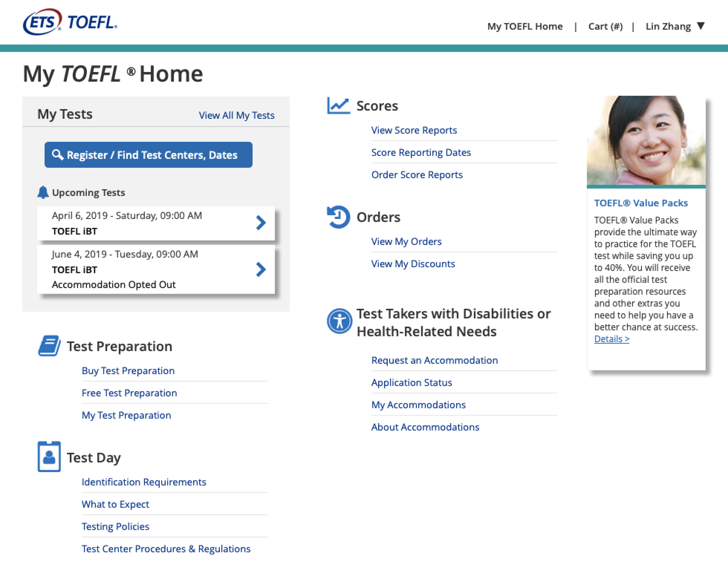Go to My TOEFL Home in header
The width and height of the screenshot is (728, 576).
pyautogui.click(x=524, y=26)
